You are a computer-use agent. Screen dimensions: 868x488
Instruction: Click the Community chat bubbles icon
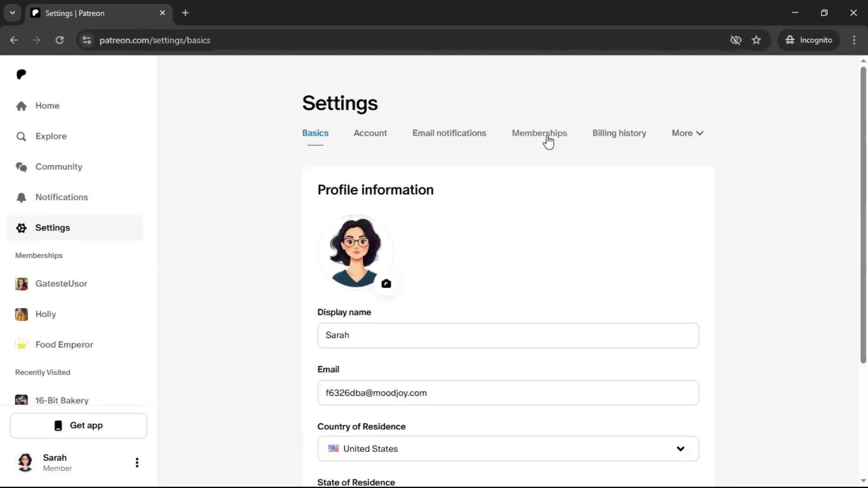pos(21,167)
